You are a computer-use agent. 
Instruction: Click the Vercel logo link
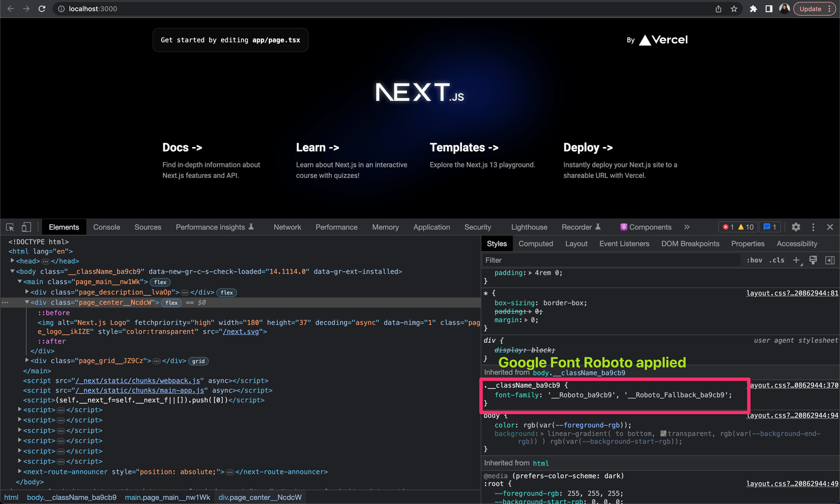[663, 40]
